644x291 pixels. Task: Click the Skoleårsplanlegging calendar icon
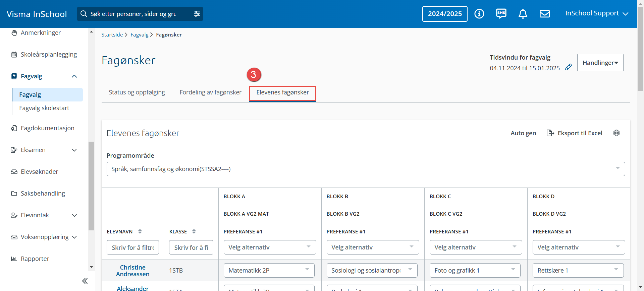[x=14, y=55]
